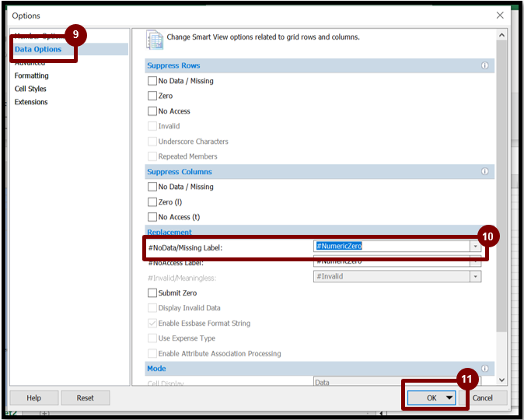
Task: Click the grid options icon beside description
Action: 155,40
